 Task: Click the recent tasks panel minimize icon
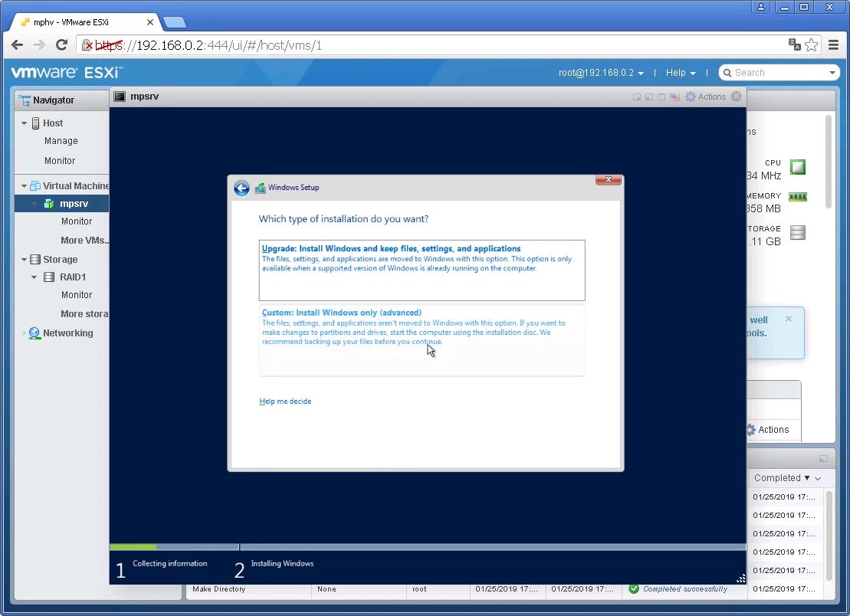[x=823, y=459]
